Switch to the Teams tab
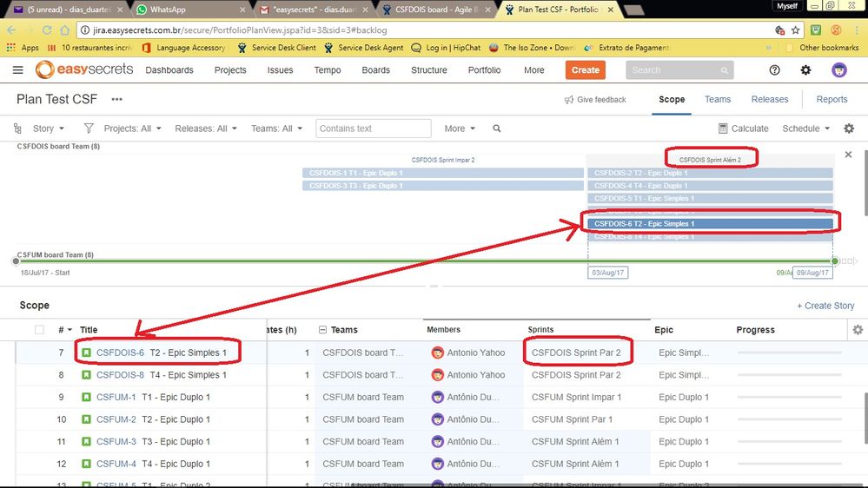The height and width of the screenshot is (488, 868). (x=718, y=99)
